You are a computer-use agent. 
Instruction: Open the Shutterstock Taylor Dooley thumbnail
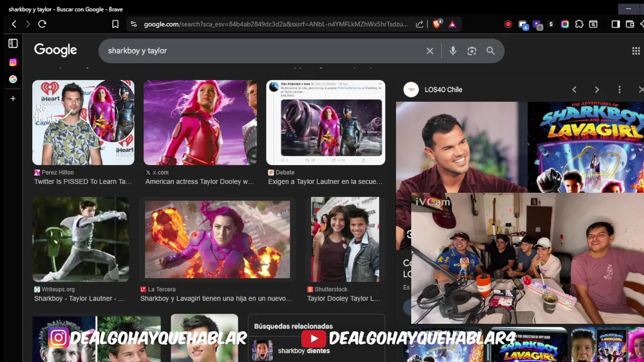pyautogui.click(x=345, y=239)
